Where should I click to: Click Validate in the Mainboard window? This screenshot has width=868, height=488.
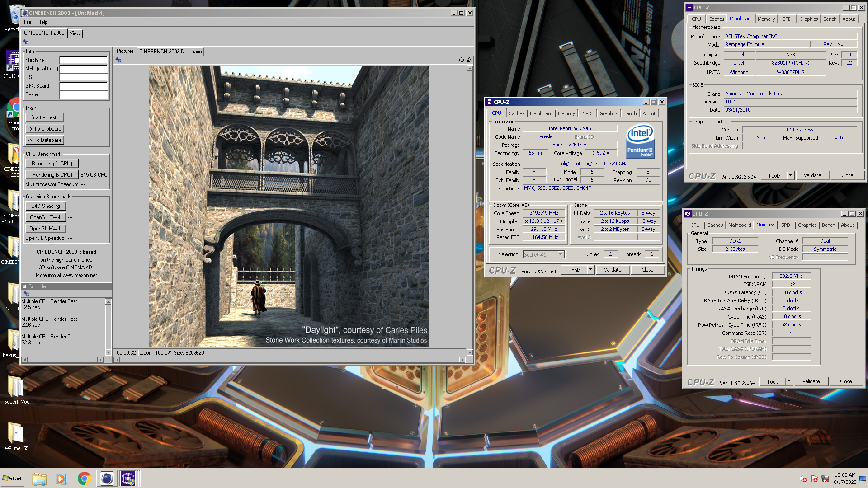point(812,175)
